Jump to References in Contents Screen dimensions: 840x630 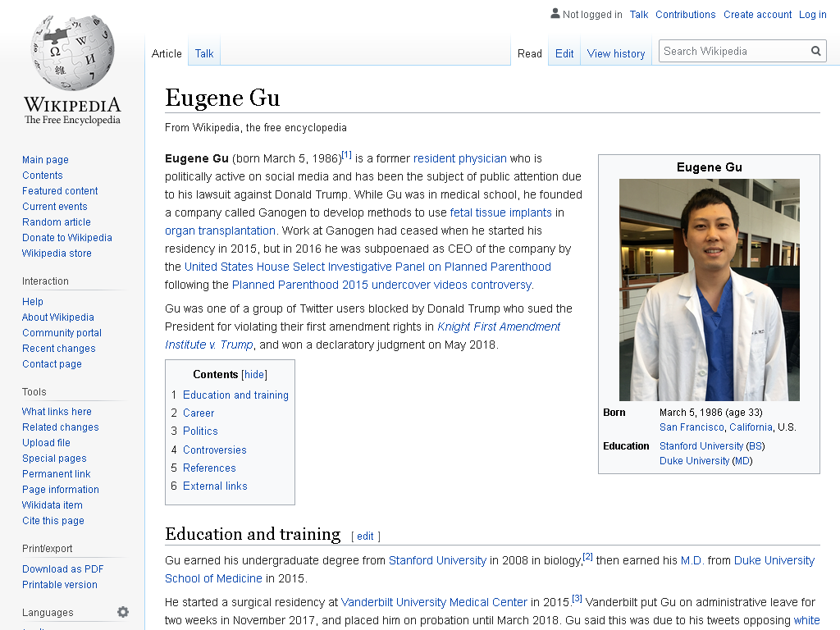[209, 468]
